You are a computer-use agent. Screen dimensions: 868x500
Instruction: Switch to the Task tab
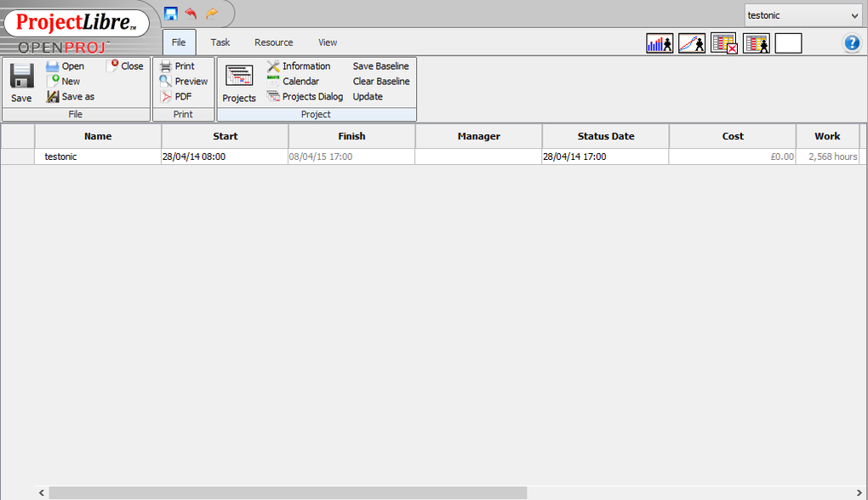pyautogui.click(x=220, y=42)
